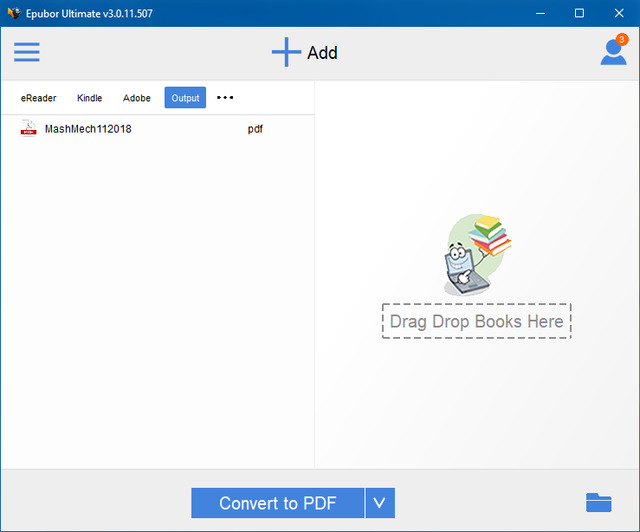Open the output folder icon
The height and width of the screenshot is (532, 640).
pos(598,502)
